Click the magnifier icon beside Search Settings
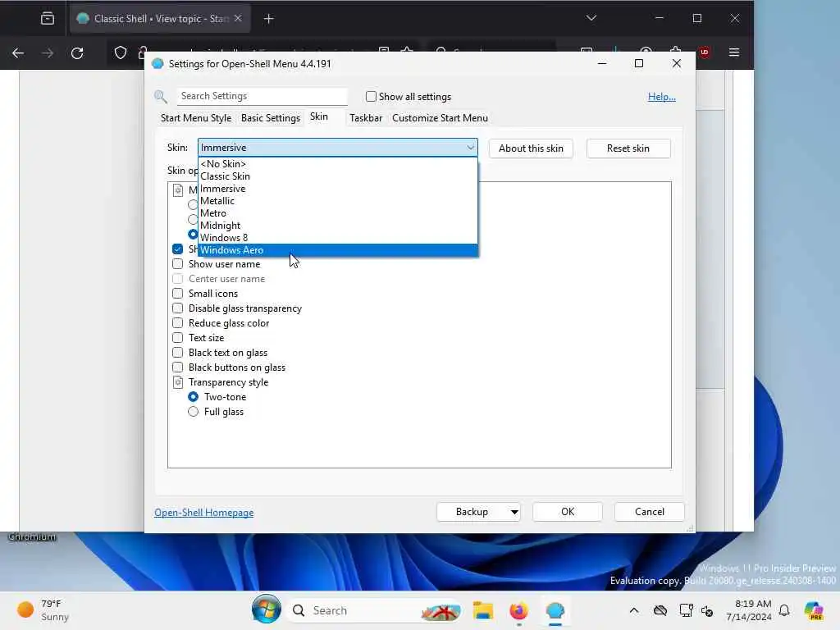The width and height of the screenshot is (840, 630). click(160, 97)
